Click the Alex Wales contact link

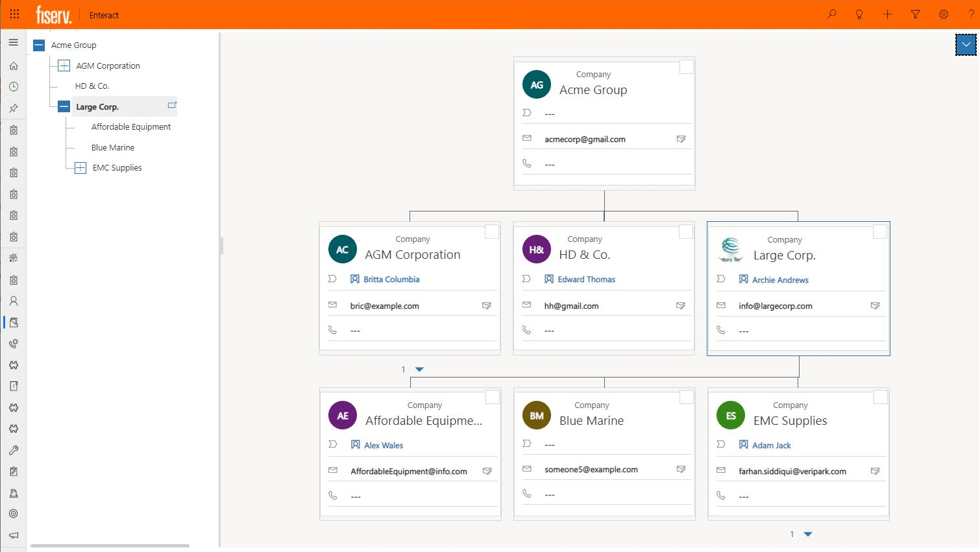click(384, 445)
